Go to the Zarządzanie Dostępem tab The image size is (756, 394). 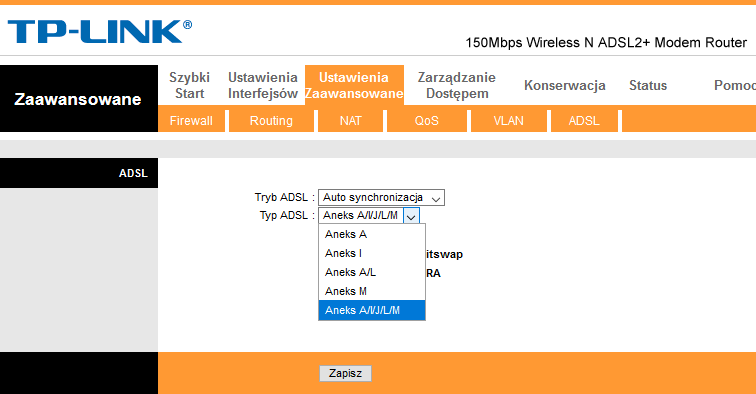coord(457,85)
